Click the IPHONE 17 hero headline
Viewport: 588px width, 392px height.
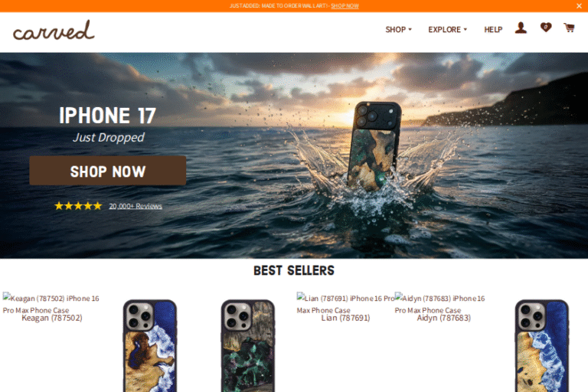tap(108, 115)
